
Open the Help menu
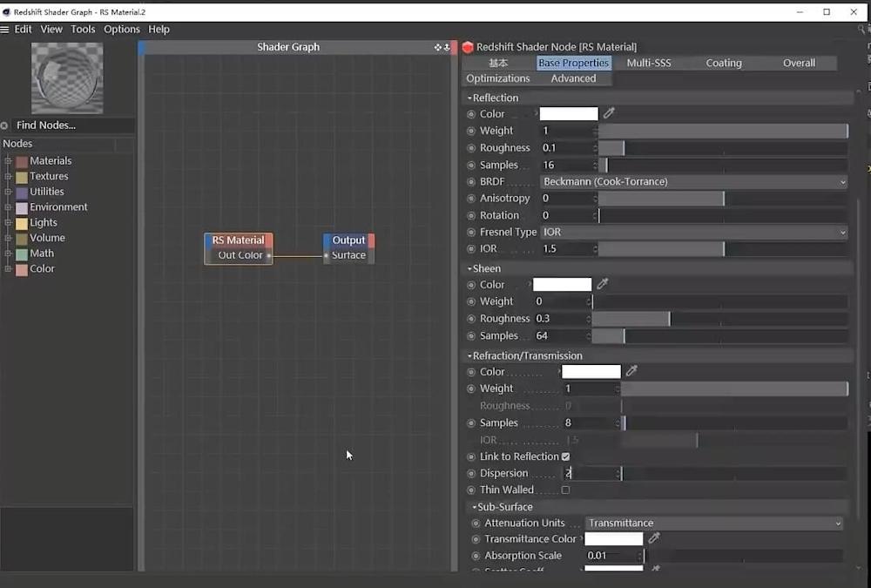[159, 30]
